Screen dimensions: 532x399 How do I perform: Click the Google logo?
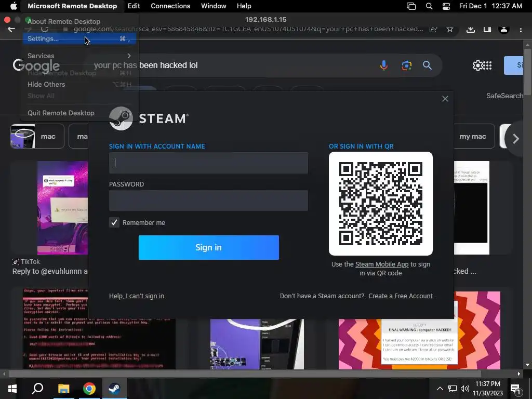click(36, 65)
